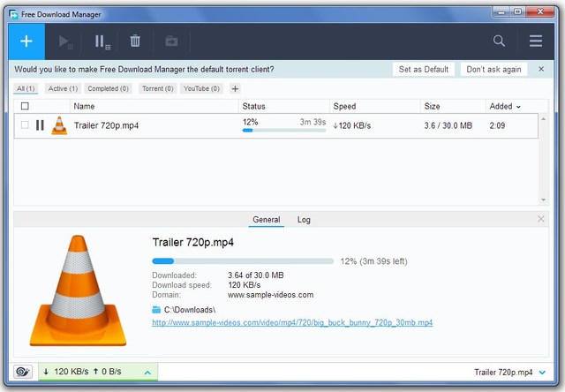Sort by the Speed column header
This screenshot has height=392, width=565.
[x=344, y=106]
